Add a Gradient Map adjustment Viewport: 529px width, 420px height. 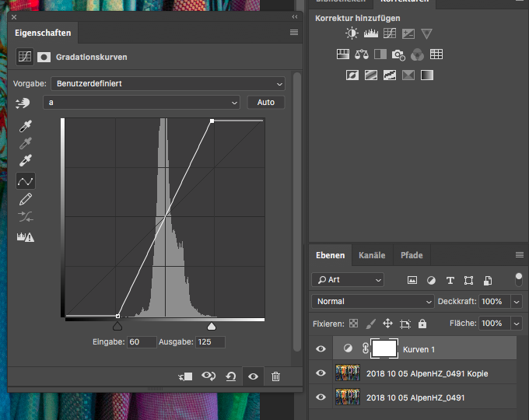point(427,75)
